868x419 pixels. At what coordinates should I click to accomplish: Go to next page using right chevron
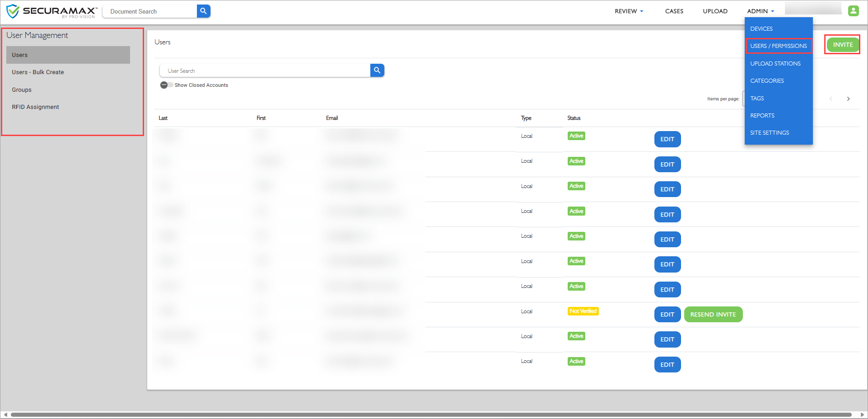(x=848, y=99)
